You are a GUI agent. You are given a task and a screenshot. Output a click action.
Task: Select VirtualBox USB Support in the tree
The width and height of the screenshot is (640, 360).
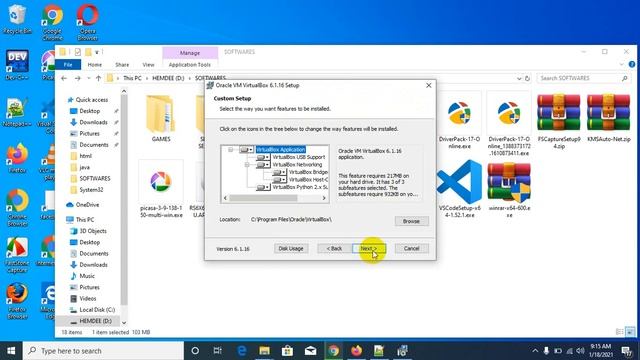click(299, 157)
